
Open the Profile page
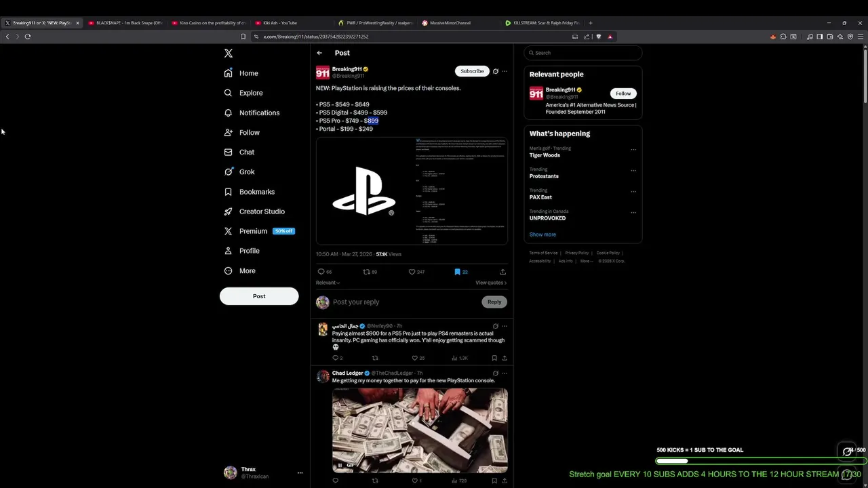tap(242, 251)
